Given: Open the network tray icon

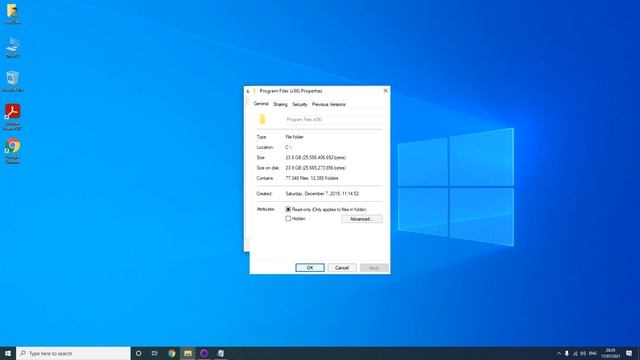Looking at the screenshot, I should 575,353.
